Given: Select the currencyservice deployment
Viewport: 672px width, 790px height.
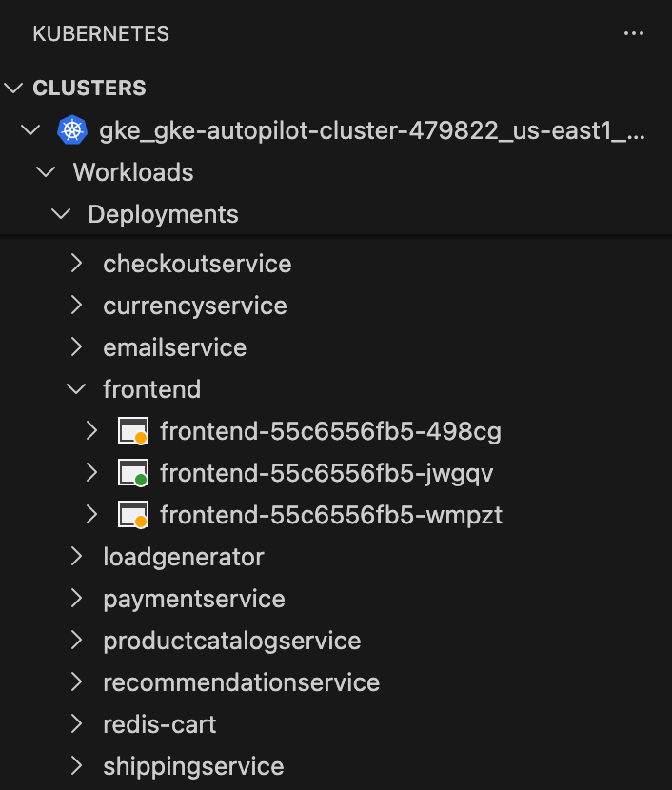Looking at the screenshot, I should (194, 306).
